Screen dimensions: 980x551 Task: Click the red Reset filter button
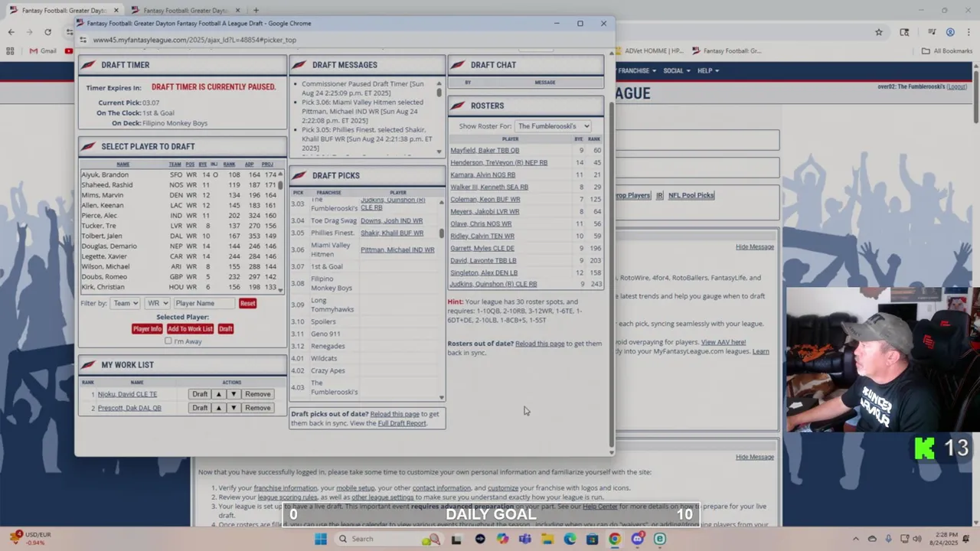click(x=247, y=303)
